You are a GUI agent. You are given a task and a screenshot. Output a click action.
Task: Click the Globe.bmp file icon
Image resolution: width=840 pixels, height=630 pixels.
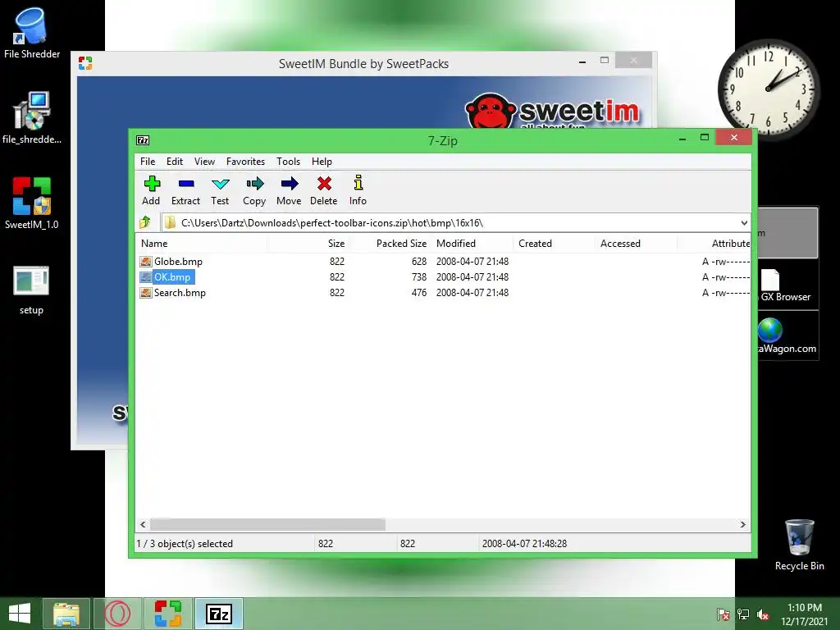(146, 262)
